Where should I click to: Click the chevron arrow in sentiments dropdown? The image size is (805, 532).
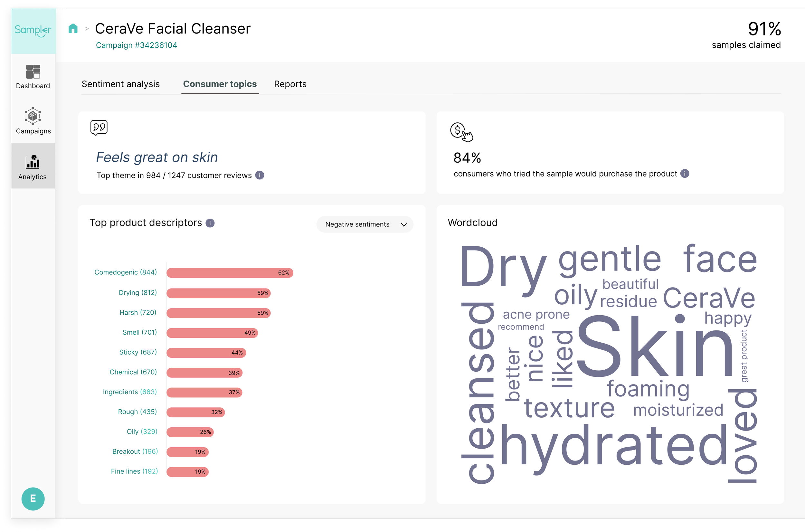[x=404, y=224]
